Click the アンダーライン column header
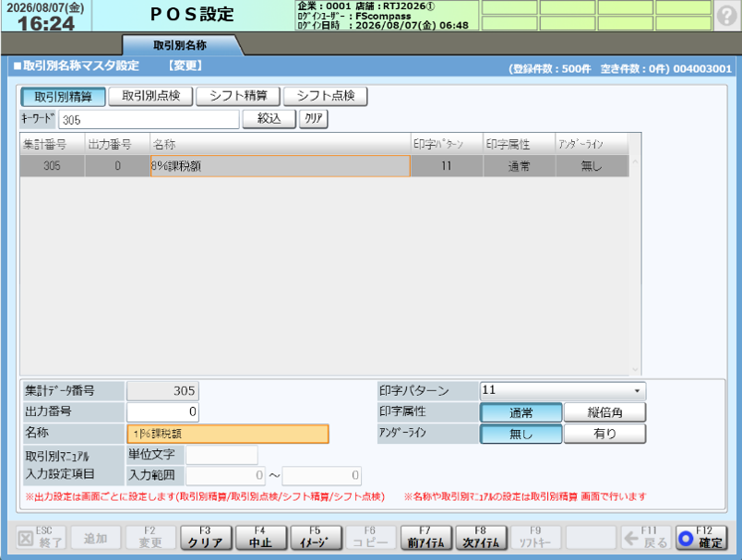 click(592, 144)
